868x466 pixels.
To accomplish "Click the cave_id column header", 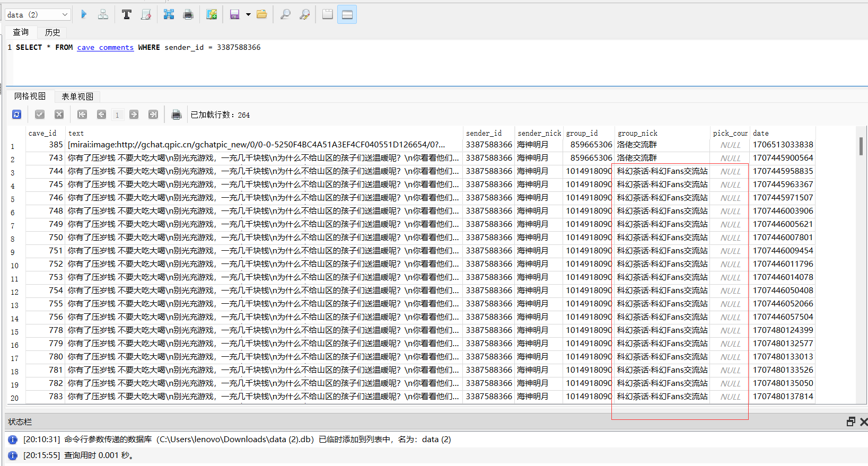I will click(46, 133).
